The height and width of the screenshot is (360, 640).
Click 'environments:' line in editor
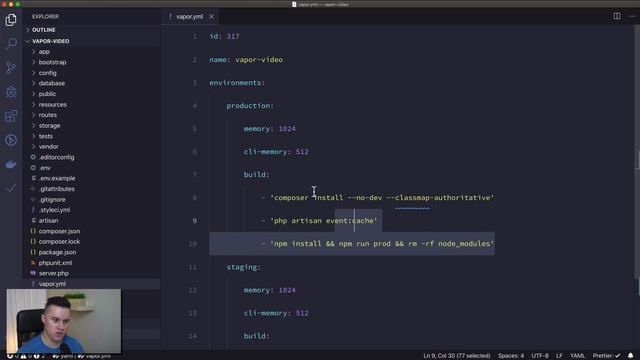point(237,83)
